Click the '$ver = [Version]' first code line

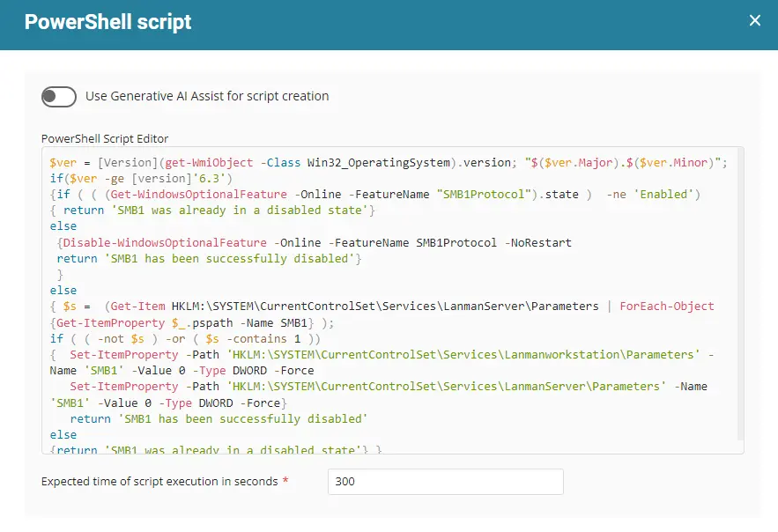(389, 163)
